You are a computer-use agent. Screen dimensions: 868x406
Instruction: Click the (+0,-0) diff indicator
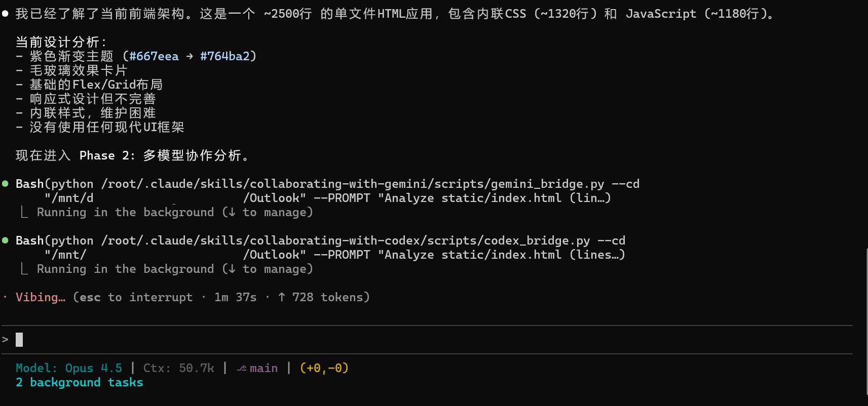[x=324, y=369]
